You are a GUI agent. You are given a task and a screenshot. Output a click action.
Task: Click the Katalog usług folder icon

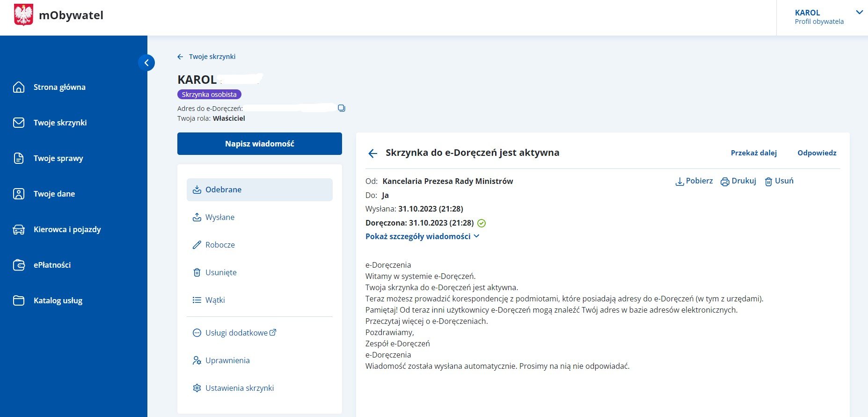(x=19, y=300)
